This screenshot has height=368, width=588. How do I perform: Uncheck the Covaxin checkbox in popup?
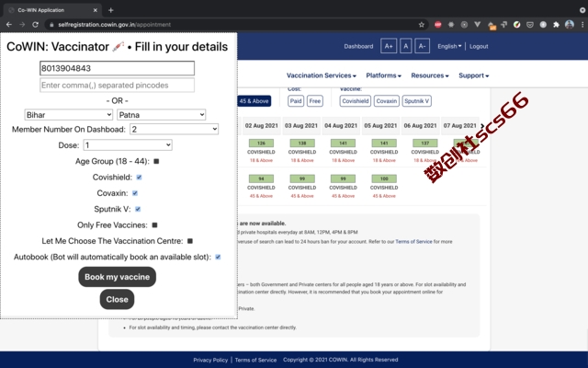click(135, 193)
